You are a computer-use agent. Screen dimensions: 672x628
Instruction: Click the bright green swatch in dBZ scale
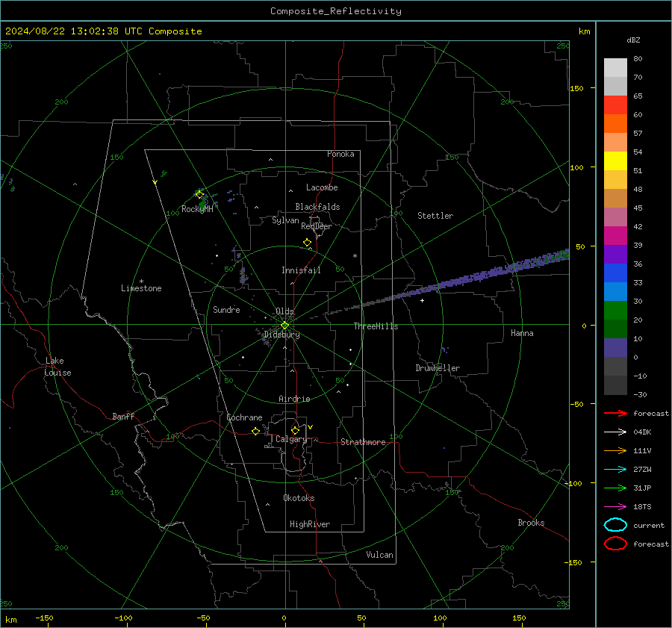click(615, 310)
